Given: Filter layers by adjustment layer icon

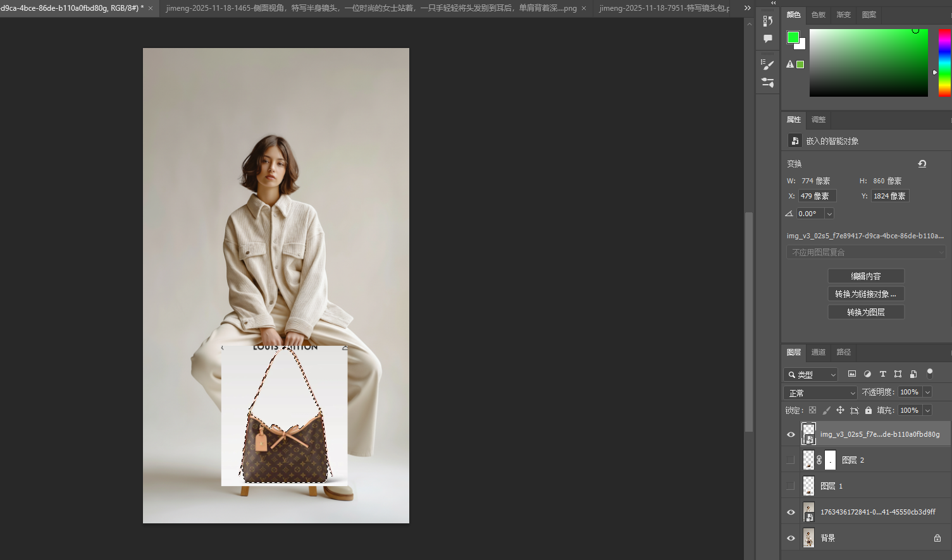Looking at the screenshot, I should 867,374.
